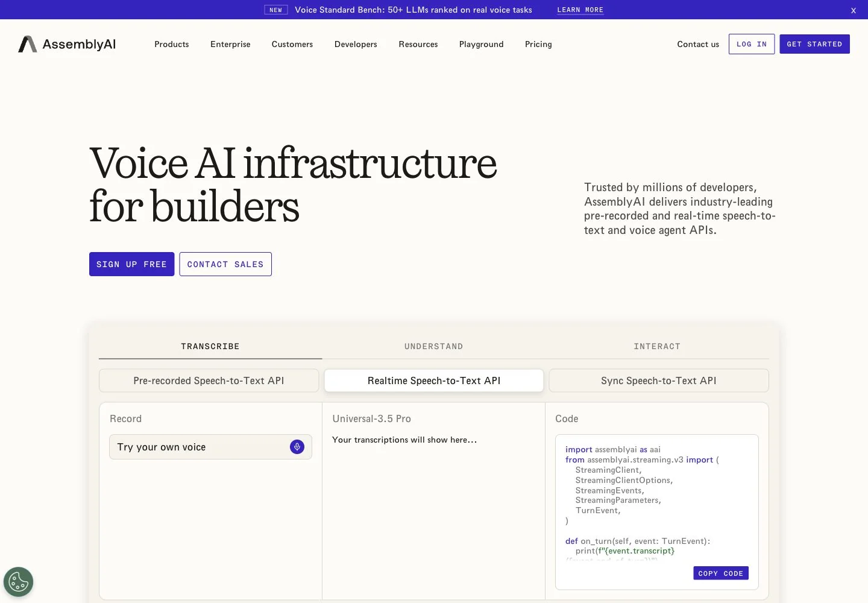
Task: Select Realtime Speech-to-Text API
Action: 434,380
